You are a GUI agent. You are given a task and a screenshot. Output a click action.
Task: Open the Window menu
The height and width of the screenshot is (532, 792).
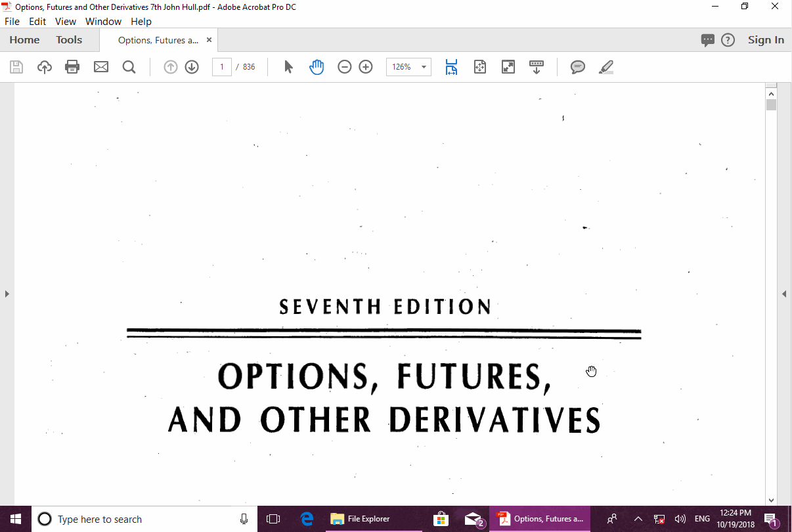(x=104, y=22)
